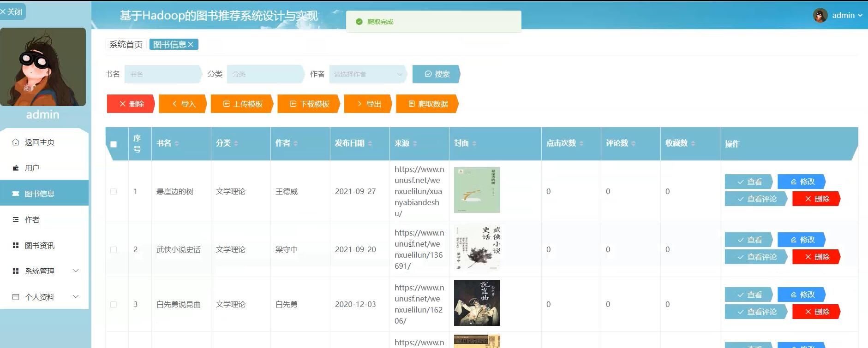
Task: Sort table by 分类 column arrows
Action: click(x=236, y=143)
